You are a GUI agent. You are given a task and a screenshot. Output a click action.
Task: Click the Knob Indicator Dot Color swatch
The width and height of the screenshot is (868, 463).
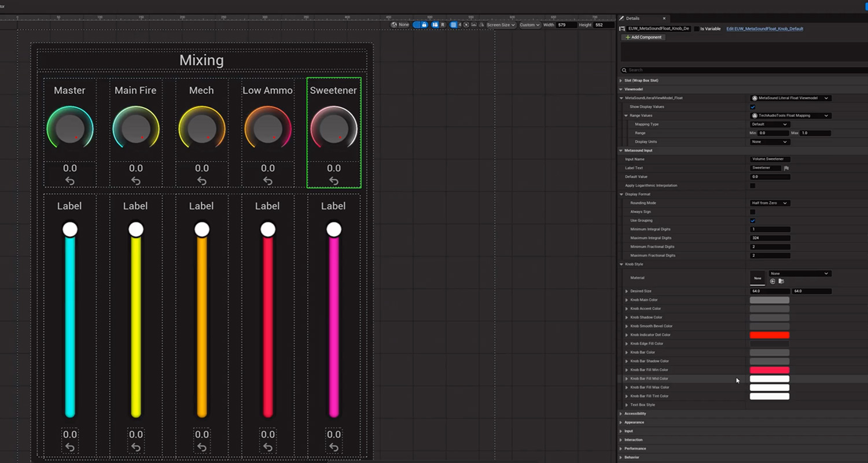click(x=769, y=335)
